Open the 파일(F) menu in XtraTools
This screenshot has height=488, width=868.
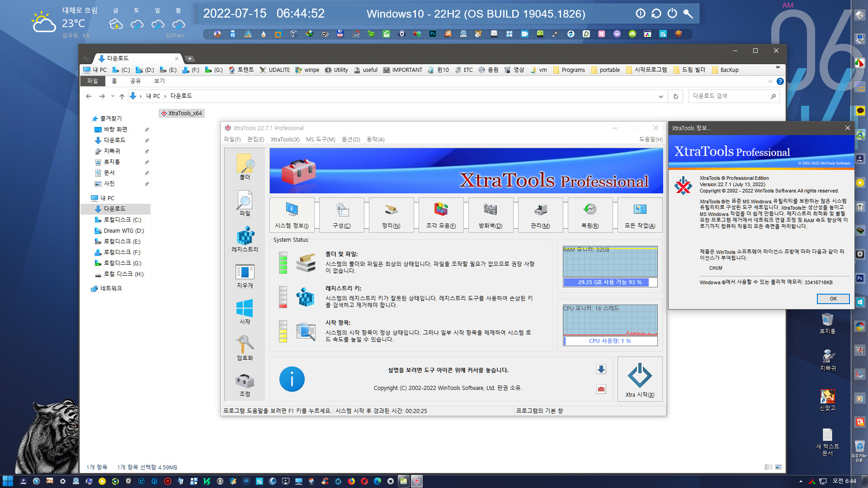point(232,139)
